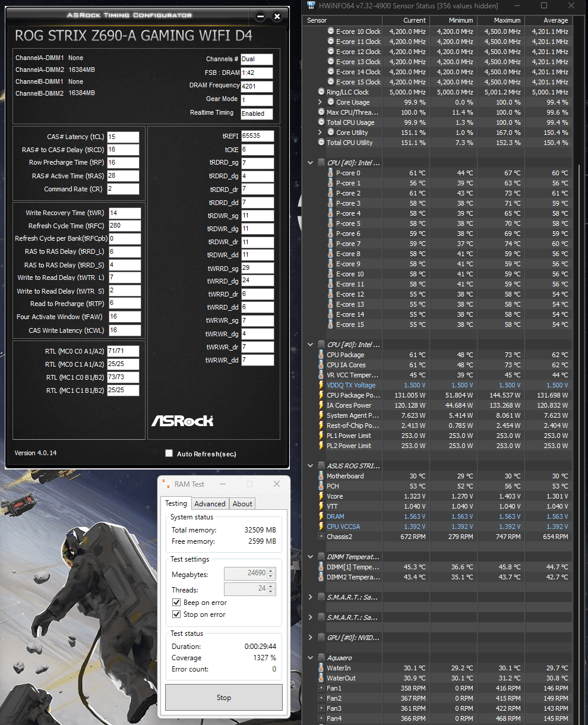Expand the GPU [#0]: NVIDIA sensor group
The width and height of the screenshot is (588, 725).
pos(311,638)
